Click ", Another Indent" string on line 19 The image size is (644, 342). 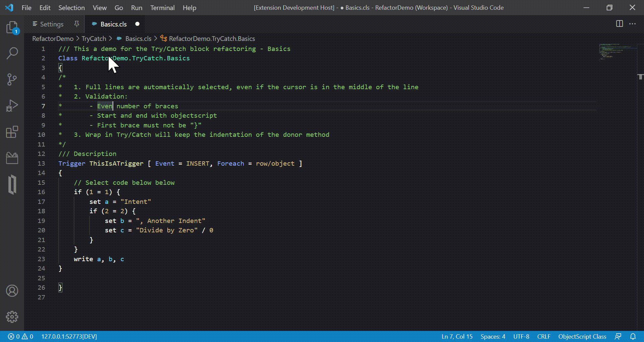click(x=171, y=221)
